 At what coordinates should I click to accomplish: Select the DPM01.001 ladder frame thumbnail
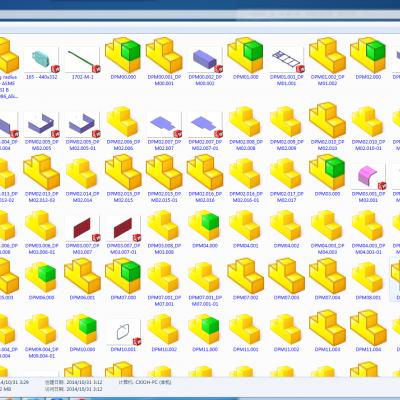tap(287, 60)
